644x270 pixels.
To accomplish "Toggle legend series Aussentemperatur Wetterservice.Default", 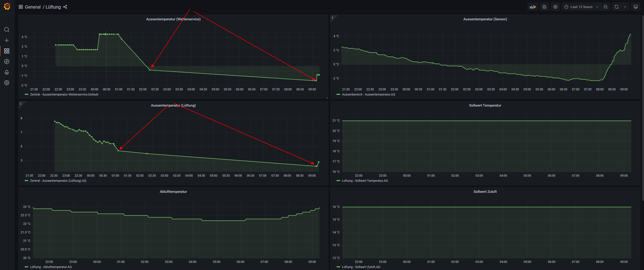I will [64, 95].
